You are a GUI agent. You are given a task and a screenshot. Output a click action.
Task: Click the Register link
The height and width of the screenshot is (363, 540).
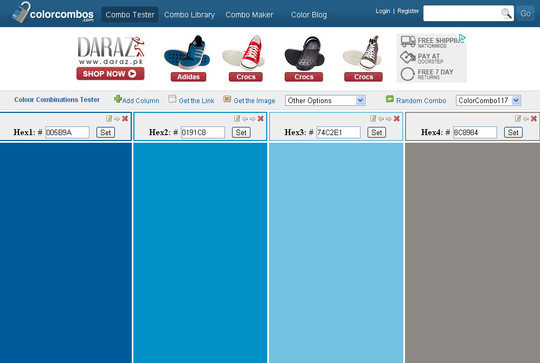coord(408,11)
